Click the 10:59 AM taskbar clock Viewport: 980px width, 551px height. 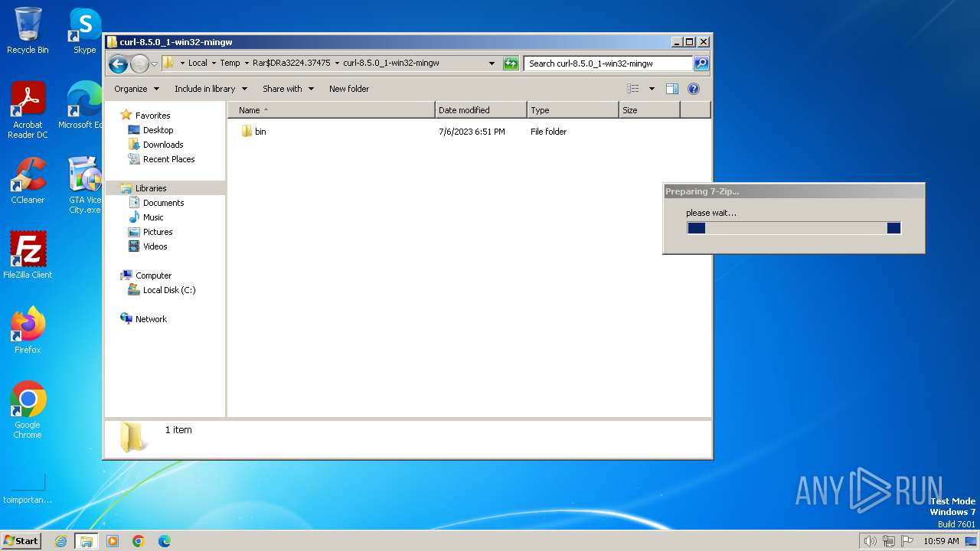point(941,541)
